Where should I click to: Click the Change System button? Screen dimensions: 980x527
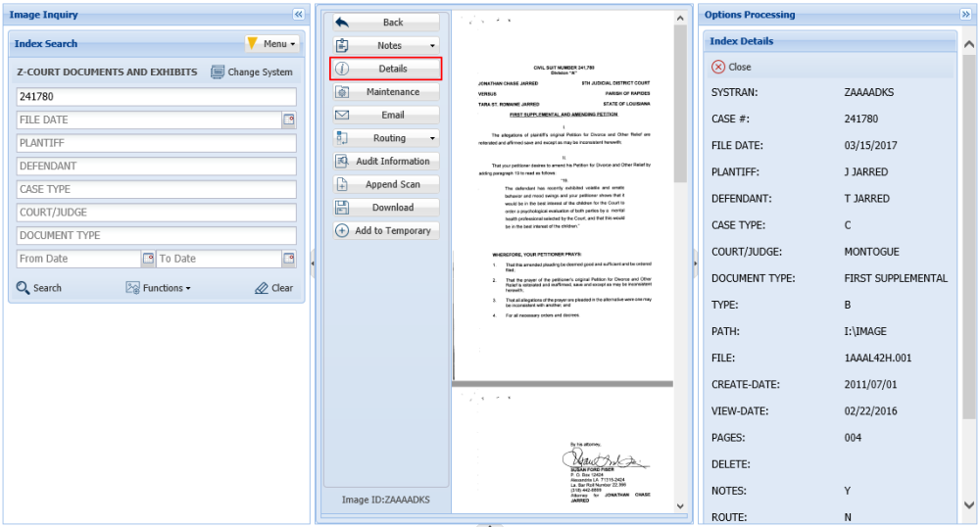(252, 72)
